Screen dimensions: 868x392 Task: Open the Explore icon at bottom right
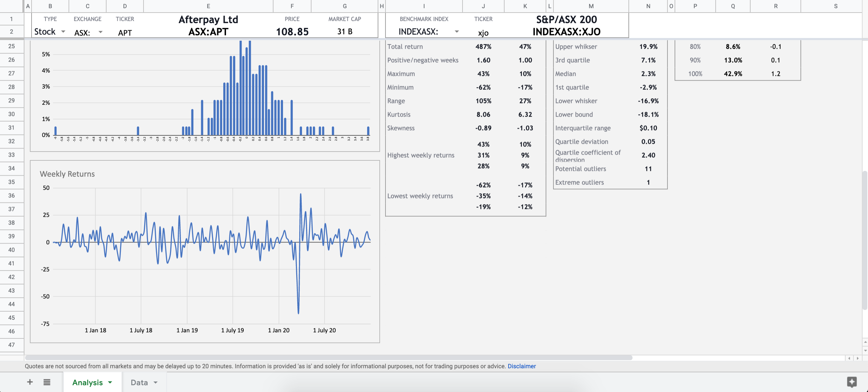(852, 382)
